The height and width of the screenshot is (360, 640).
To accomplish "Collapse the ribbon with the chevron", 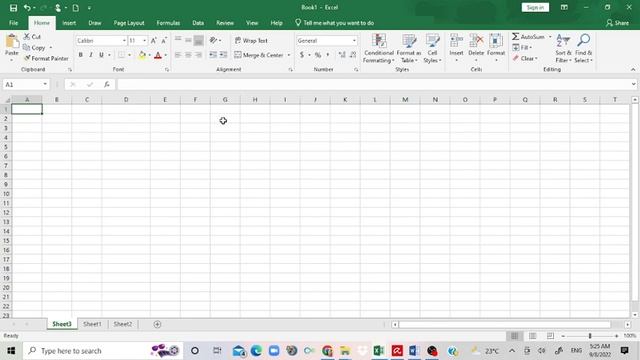I will [633, 70].
